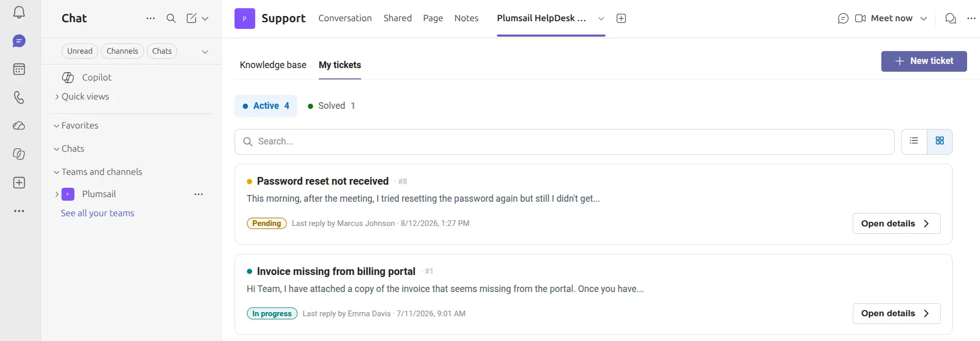The image size is (980, 341).
Task: Toggle the Chats filter chip
Action: 162,51
